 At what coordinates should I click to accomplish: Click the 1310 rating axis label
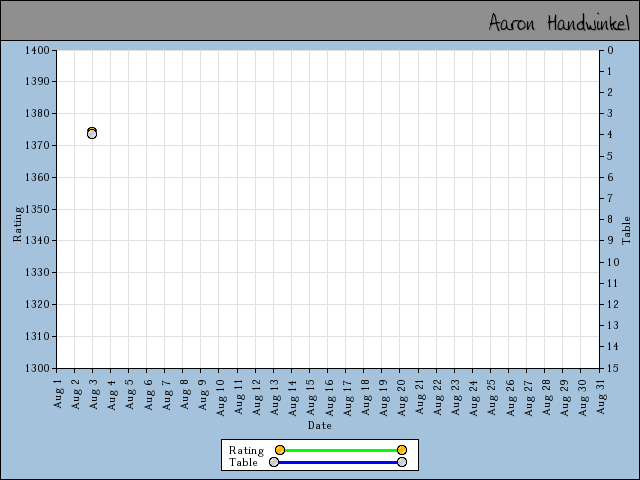pos(37,336)
